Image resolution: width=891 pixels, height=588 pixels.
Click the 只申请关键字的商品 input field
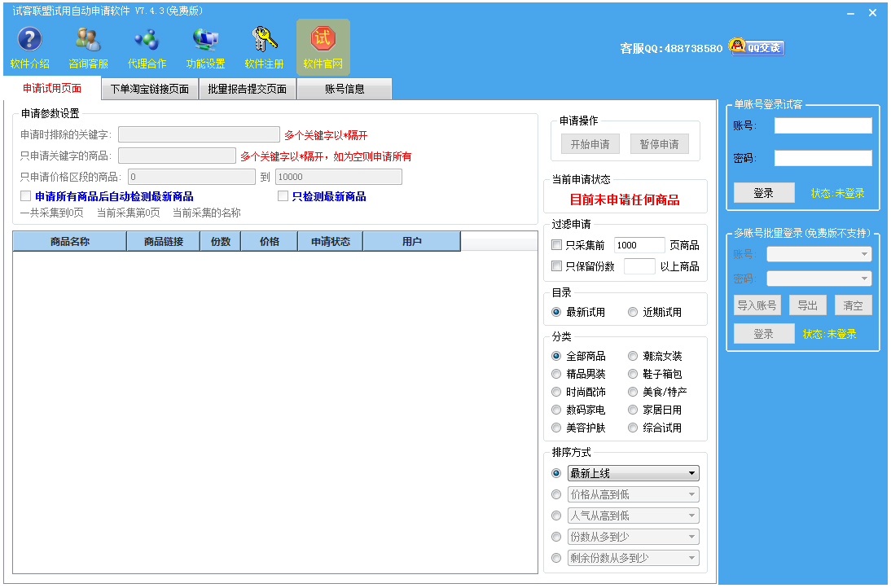pyautogui.click(x=177, y=156)
